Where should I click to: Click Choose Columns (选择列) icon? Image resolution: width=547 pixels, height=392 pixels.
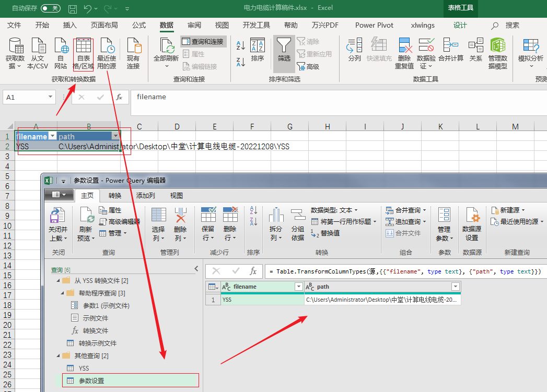[158, 224]
